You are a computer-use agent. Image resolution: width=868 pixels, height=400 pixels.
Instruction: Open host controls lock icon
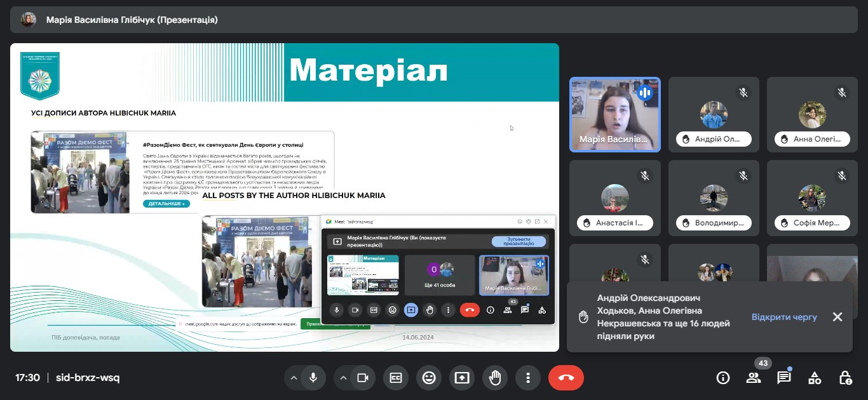(845, 378)
